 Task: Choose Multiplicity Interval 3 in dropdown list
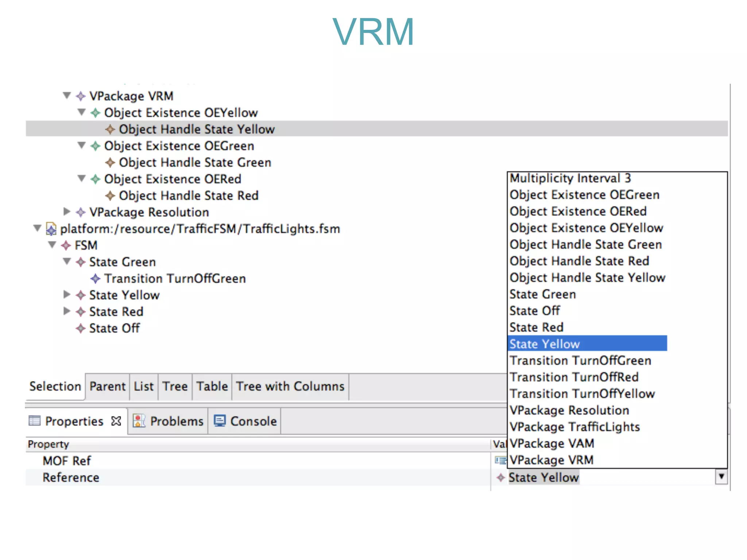[570, 178]
